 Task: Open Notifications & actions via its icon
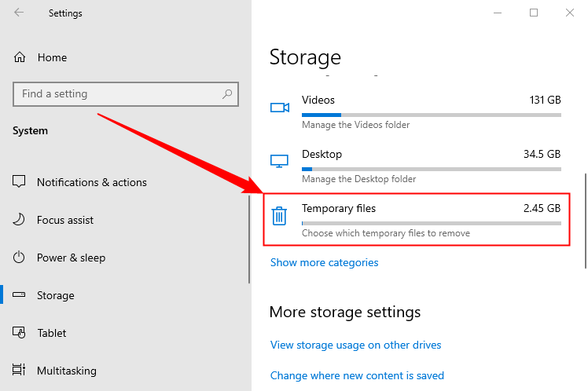tap(20, 182)
